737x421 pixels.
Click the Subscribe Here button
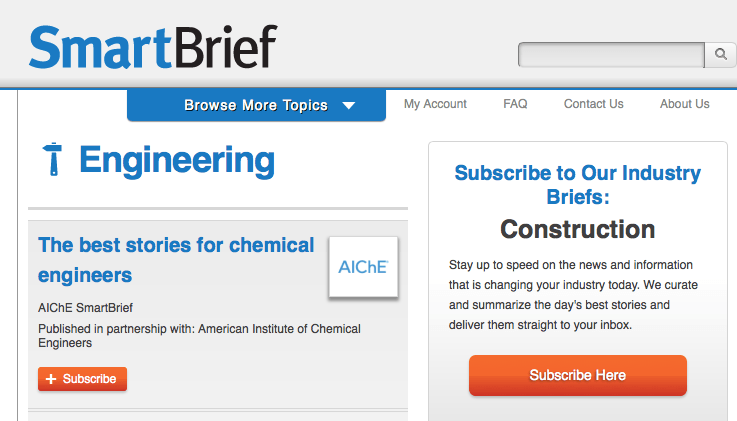(578, 375)
